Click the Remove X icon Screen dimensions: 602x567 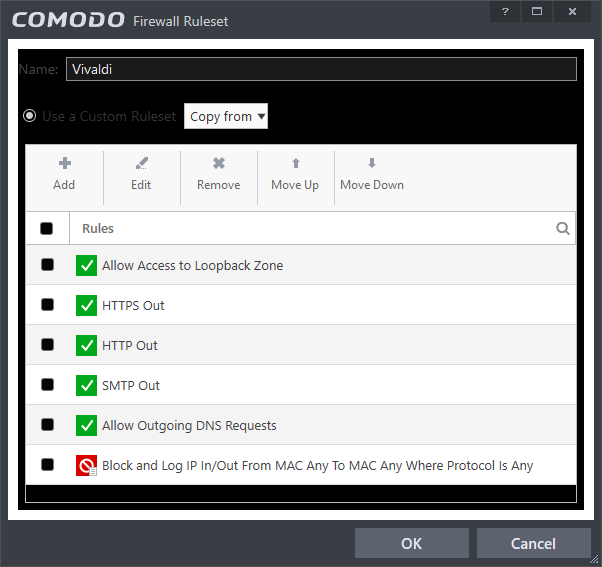point(219,164)
